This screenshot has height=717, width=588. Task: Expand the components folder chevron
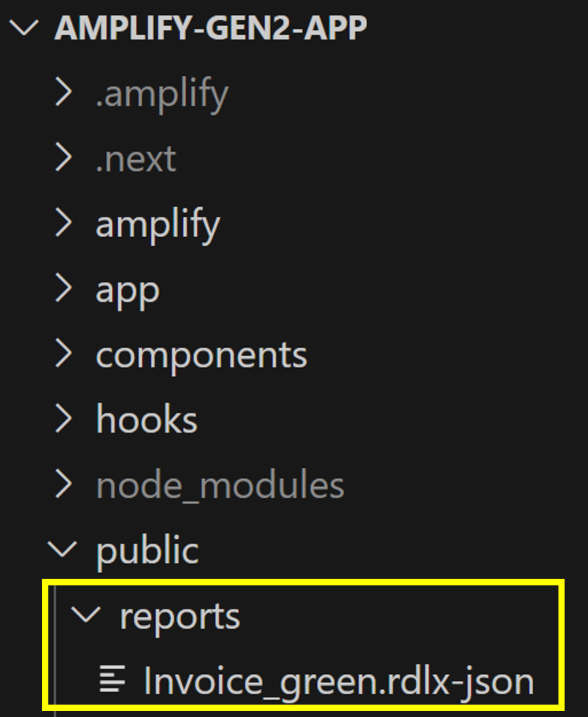tap(63, 354)
